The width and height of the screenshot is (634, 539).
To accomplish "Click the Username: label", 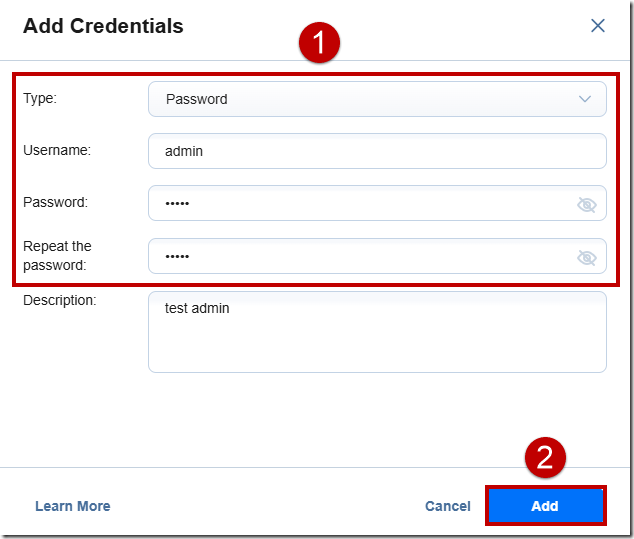I will (57, 150).
